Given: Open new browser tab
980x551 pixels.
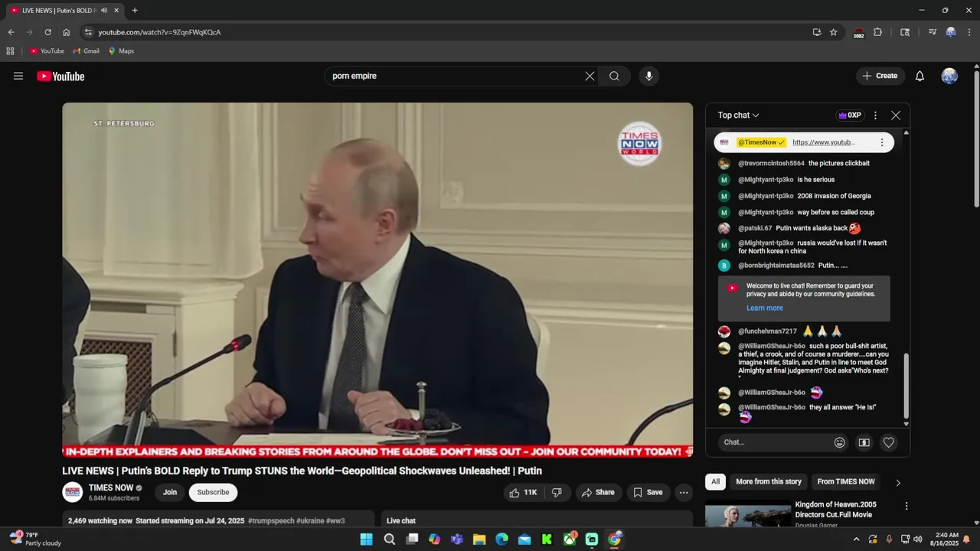Looking at the screenshot, I should click(x=135, y=11).
